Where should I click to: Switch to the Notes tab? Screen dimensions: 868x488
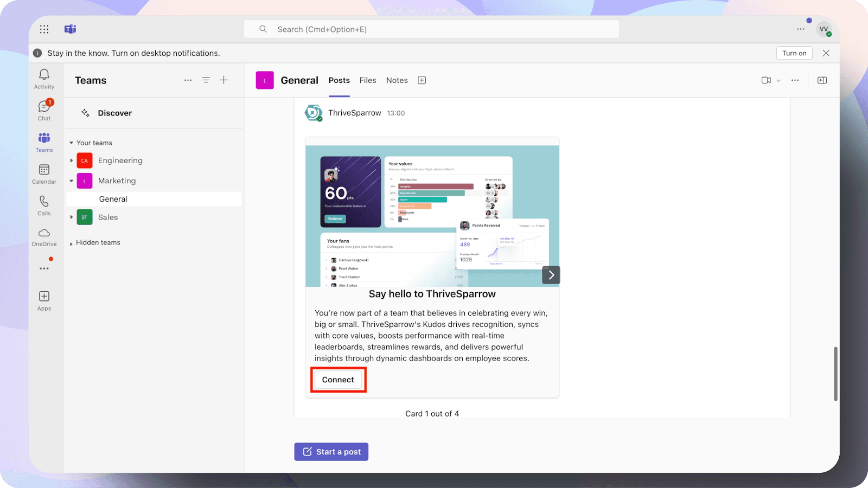(x=397, y=80)
